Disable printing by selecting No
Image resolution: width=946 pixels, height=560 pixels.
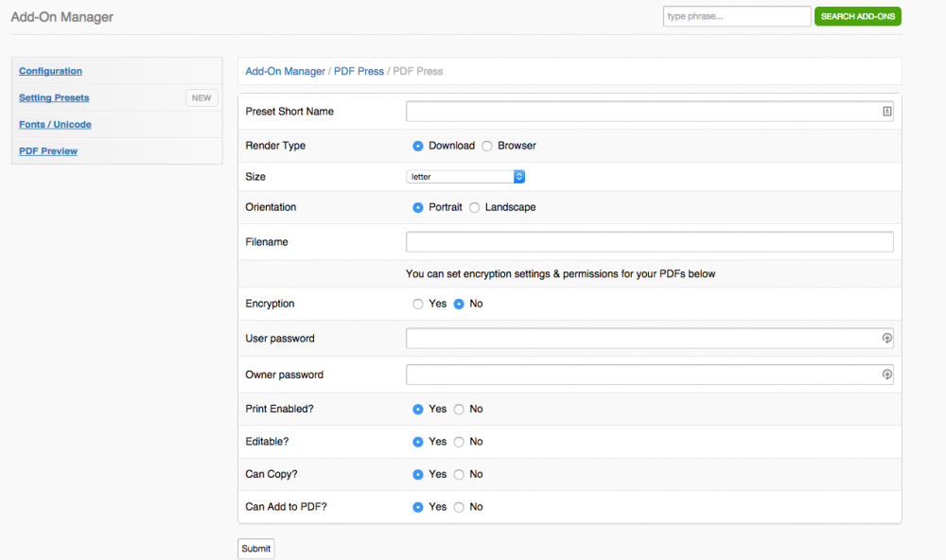459,410
